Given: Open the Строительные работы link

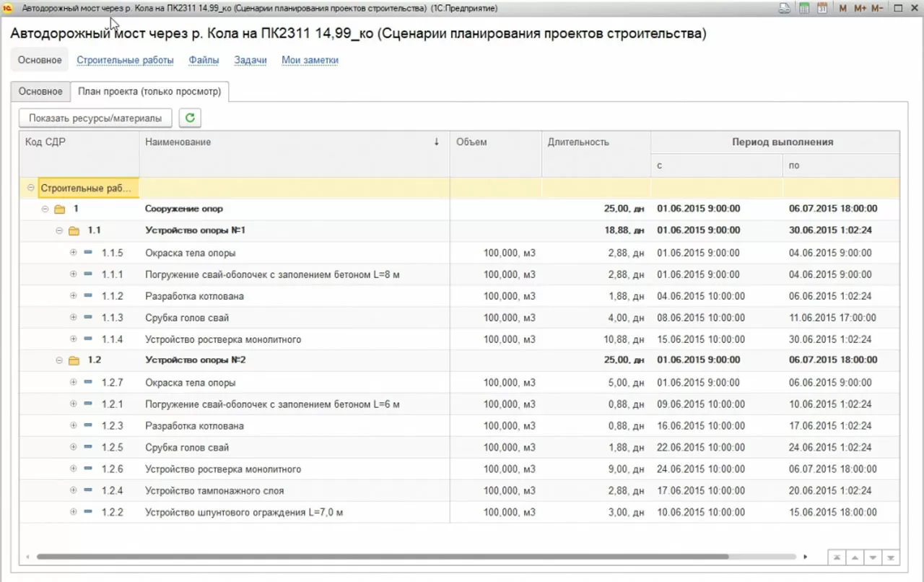Looking at the screenshot, I should [x=125, y=60].
